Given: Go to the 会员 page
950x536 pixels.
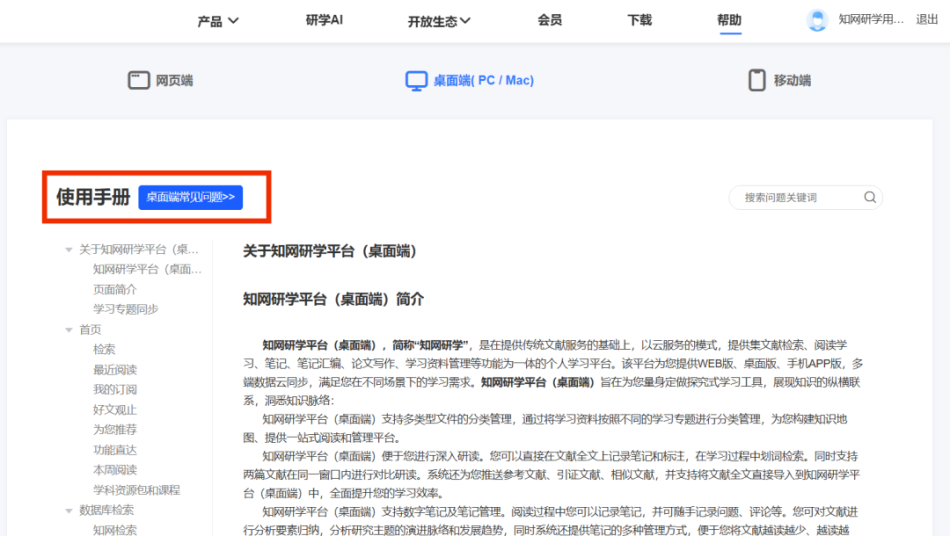Looking at the screenshot, I should (x=549, y=20).
